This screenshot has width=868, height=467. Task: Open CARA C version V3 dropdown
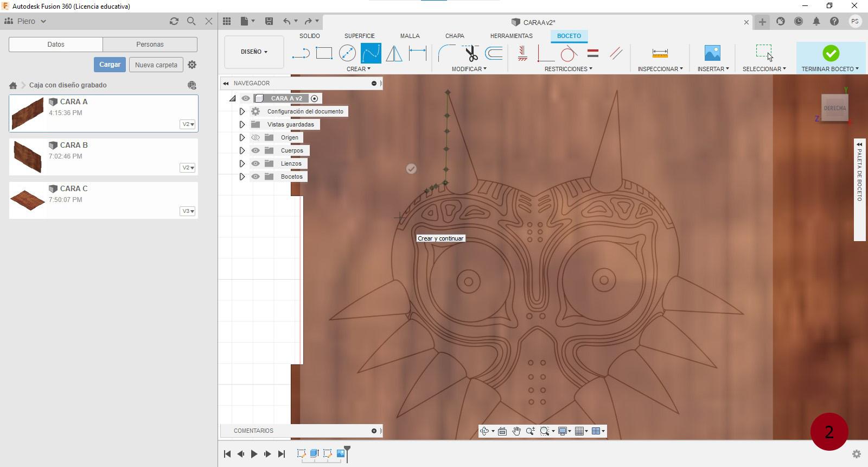188,211
